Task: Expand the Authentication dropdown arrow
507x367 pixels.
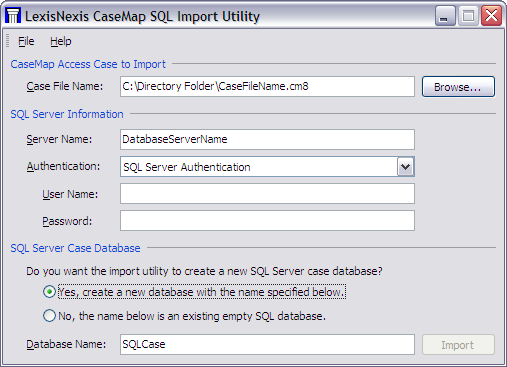Action: (x=405, y=167)
